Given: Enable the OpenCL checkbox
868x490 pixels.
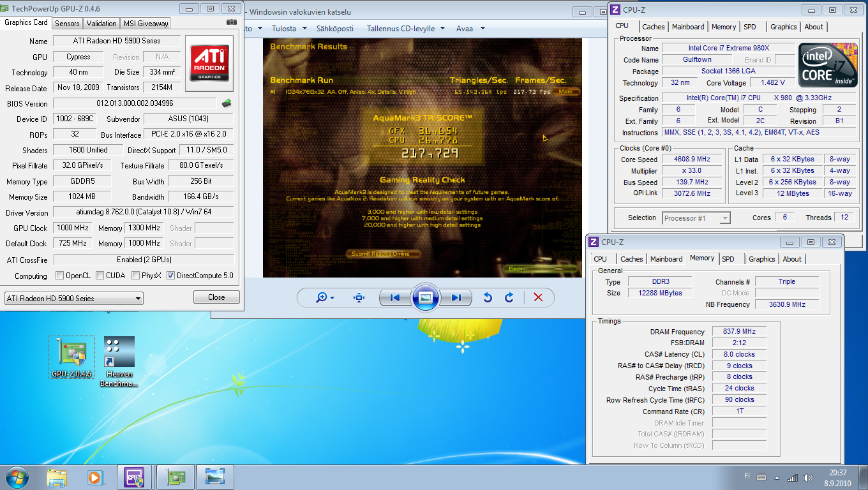Looking at the screenshot, I should (x=59, y=276).
